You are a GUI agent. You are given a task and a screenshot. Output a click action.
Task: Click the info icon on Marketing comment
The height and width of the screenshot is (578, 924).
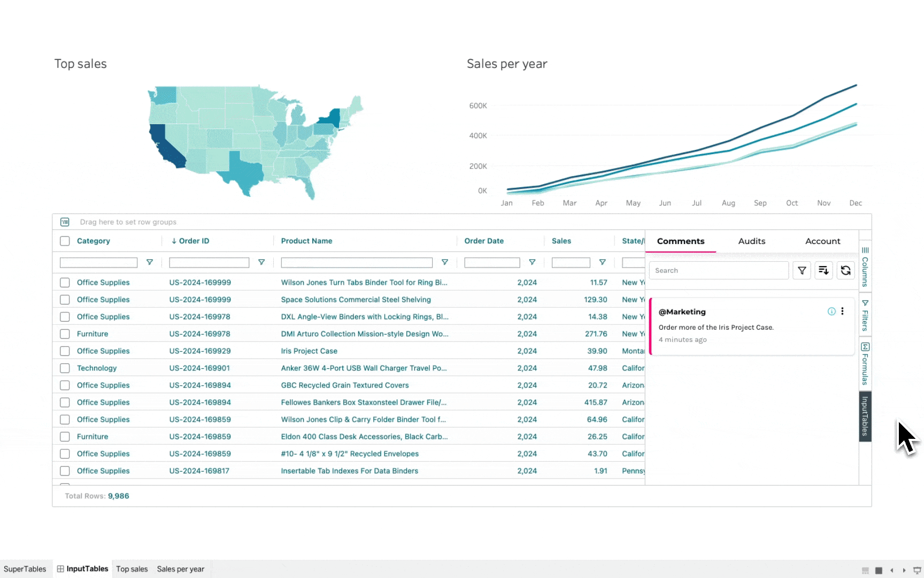[x=831, y=311]
